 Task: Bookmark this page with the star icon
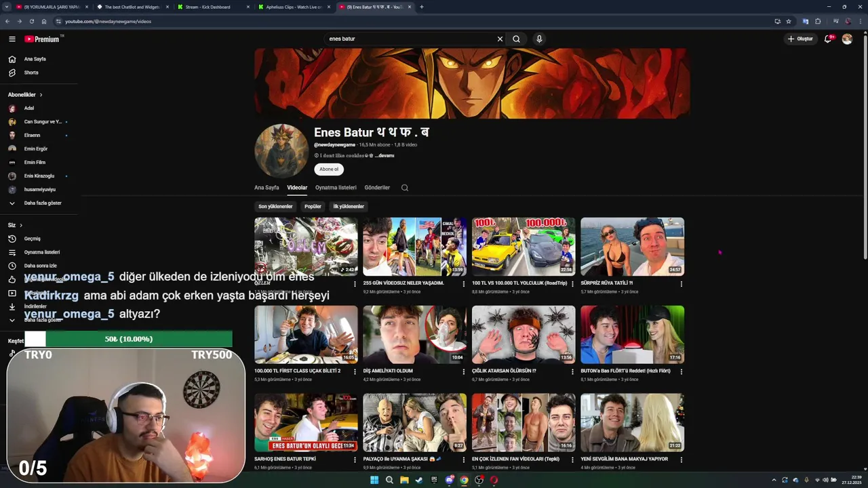click(x=789, y=21)
